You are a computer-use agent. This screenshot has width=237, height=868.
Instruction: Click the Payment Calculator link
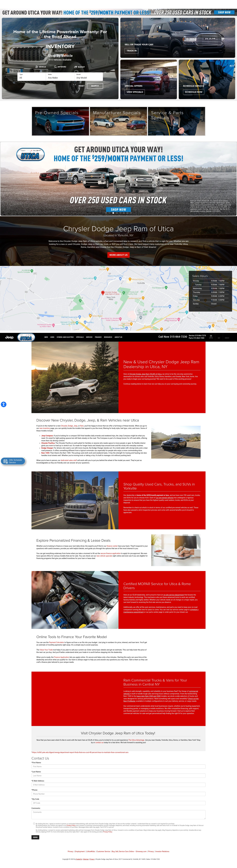(56, 643)
